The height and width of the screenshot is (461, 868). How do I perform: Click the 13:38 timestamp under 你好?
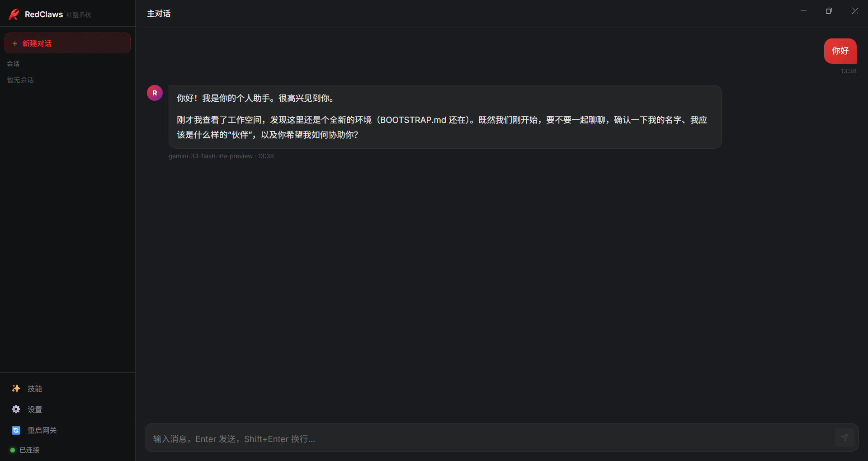point(849,71)
